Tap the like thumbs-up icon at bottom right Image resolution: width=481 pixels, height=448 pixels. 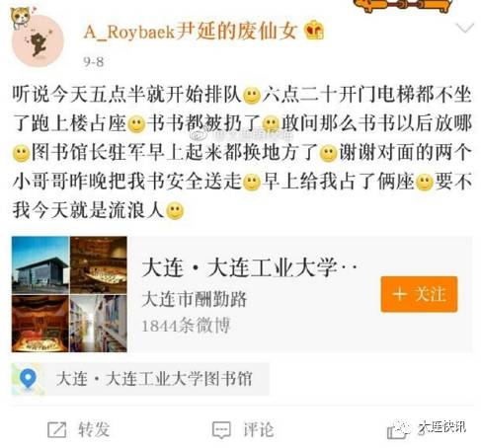397,430
